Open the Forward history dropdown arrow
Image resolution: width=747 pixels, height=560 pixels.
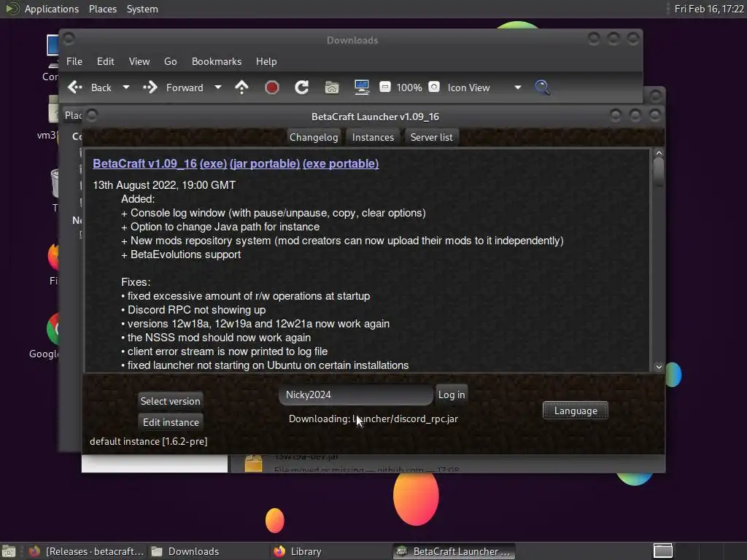pyautogui.click(x=217, y=87)
